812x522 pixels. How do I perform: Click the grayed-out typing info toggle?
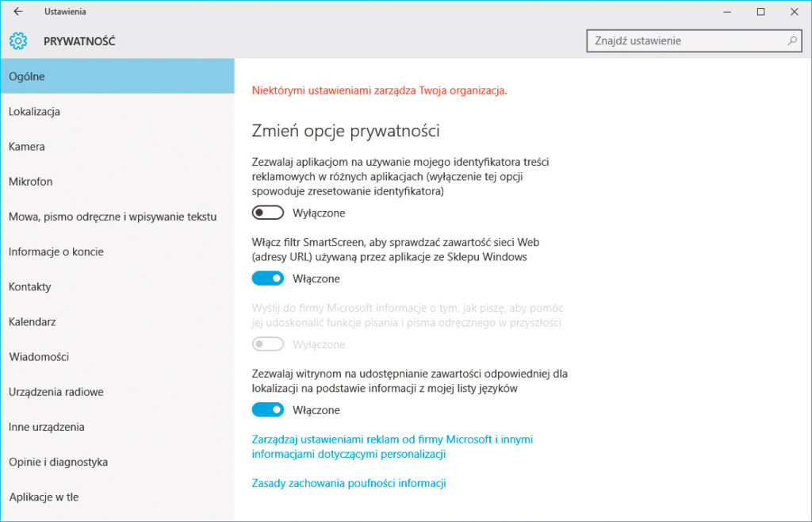(x=267, y=344)
